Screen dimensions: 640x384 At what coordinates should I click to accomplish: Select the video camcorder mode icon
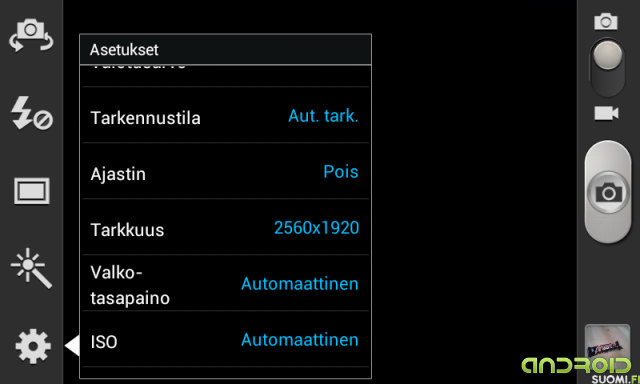pos(606,113)
